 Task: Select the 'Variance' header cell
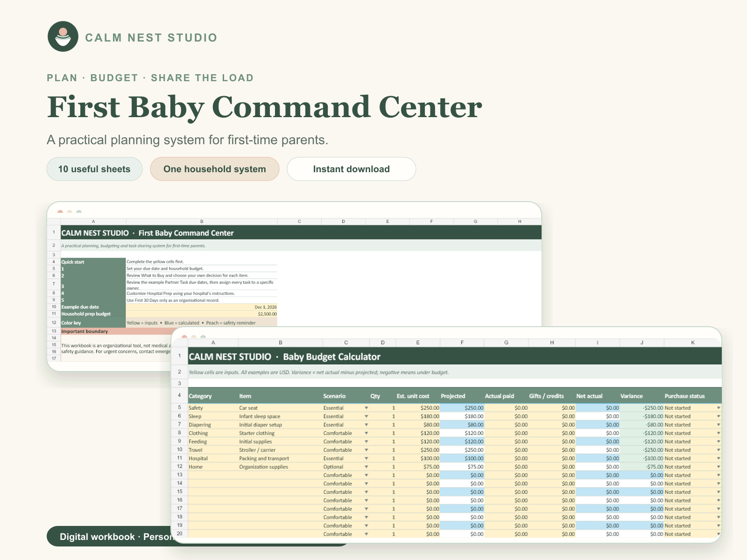click(x=641, y=396)
